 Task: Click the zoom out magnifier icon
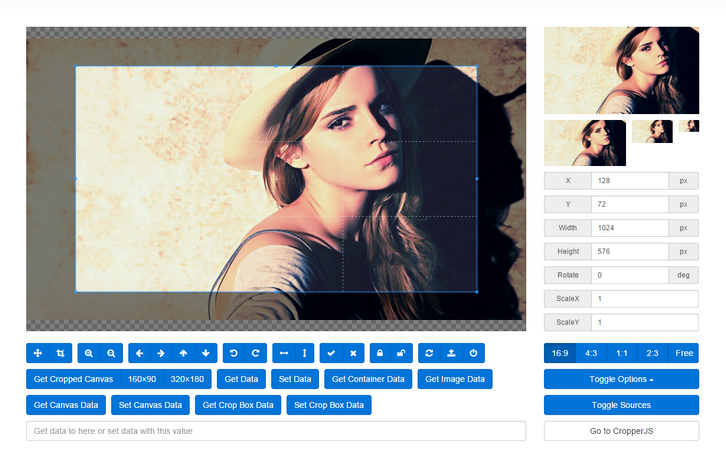pos(111,353)
